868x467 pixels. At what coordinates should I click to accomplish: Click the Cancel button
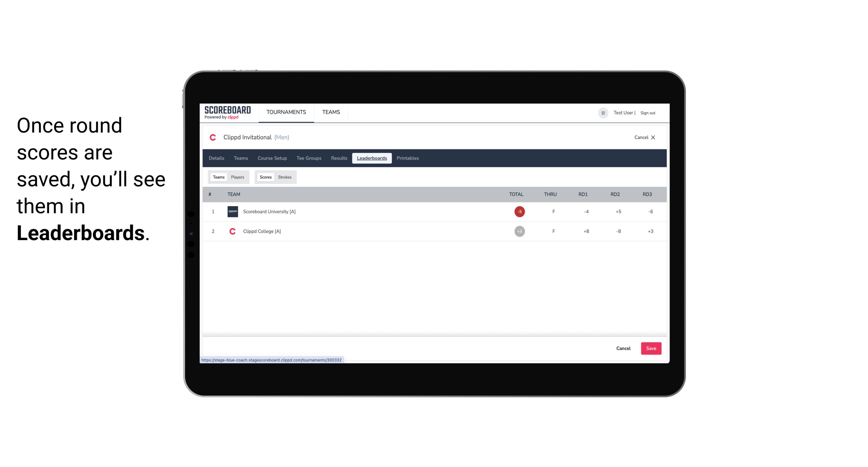624,348
